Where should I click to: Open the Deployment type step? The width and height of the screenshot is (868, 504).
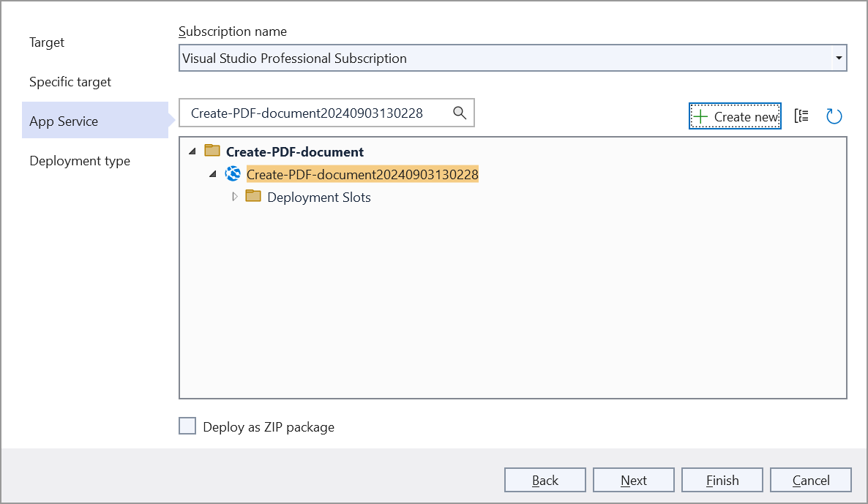[80, 161]
